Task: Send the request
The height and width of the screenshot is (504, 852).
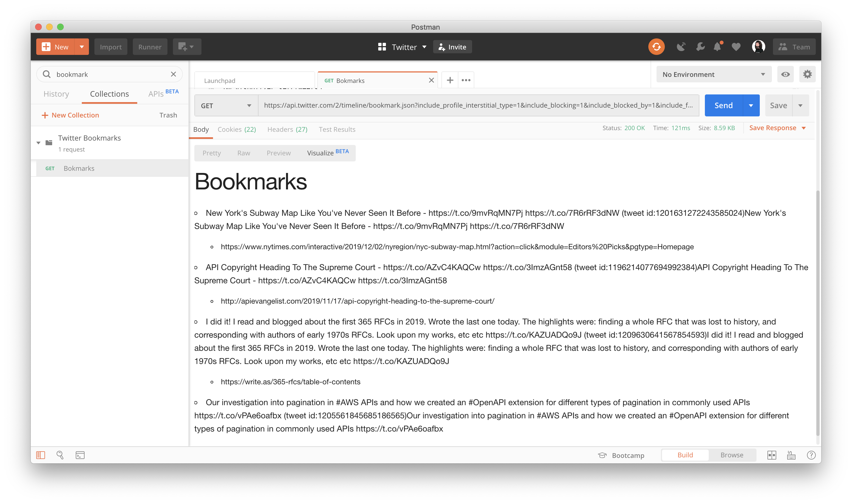Action: tap(723, 106)
